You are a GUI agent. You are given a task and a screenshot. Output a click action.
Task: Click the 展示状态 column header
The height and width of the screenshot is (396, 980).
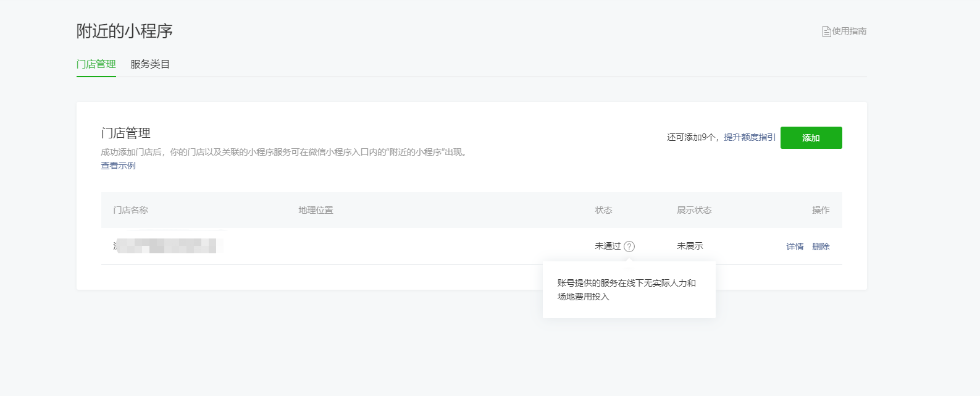pos(694,210)
